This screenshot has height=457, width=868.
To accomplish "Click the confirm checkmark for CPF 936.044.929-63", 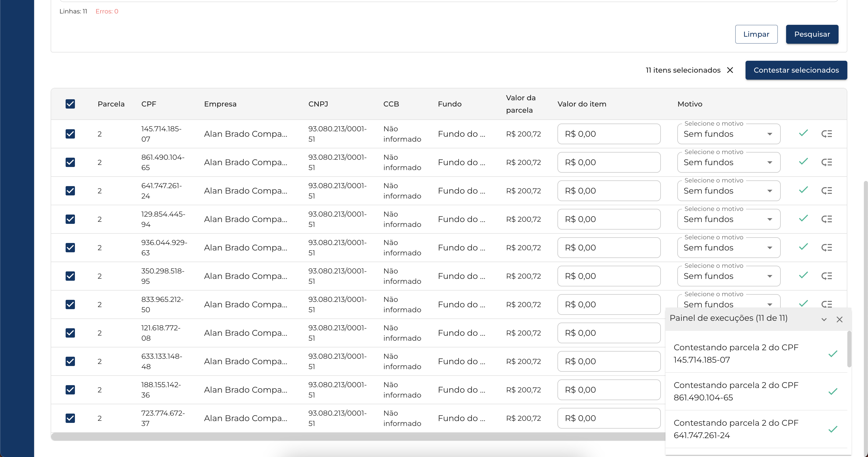I will coord(803,247).
